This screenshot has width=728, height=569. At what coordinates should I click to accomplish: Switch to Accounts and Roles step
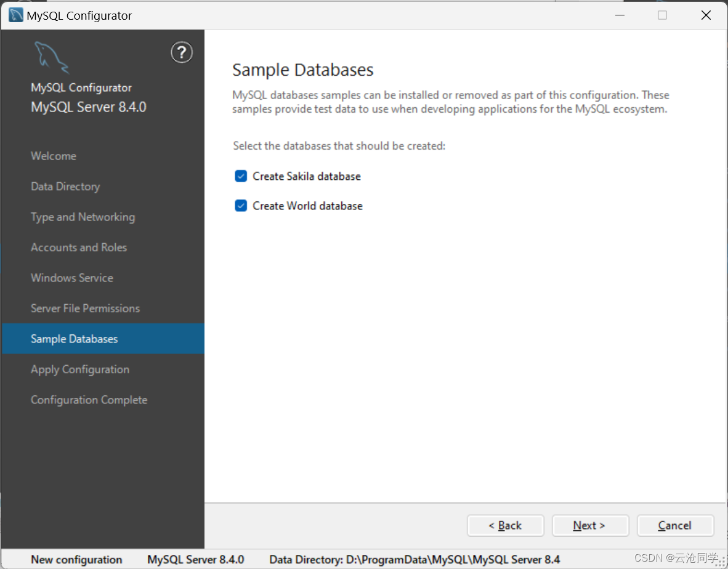78,248
